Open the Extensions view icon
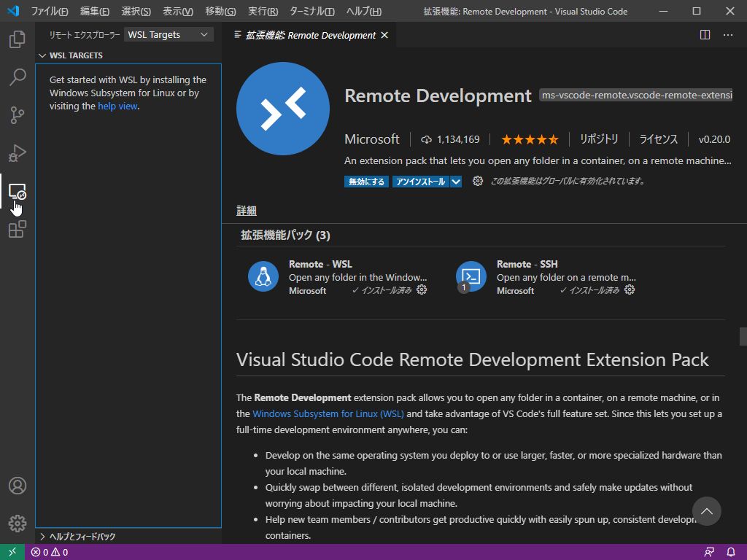Screen dimensions: 747x560 tap(18, 229)
